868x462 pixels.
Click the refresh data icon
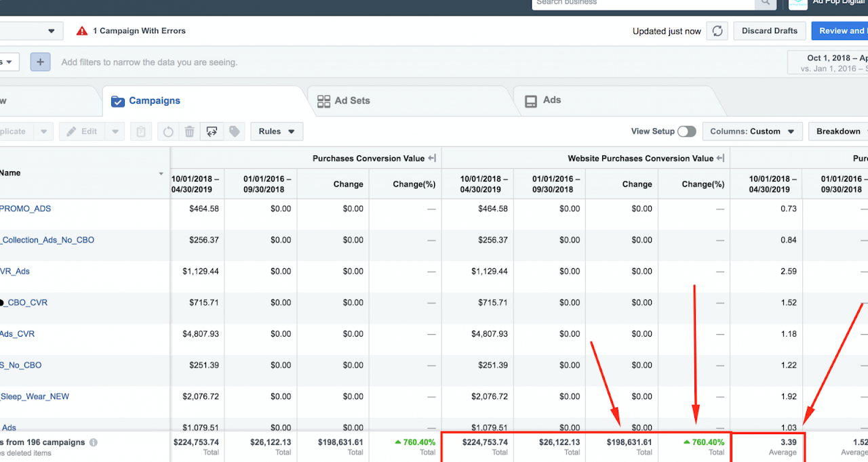[x=717, y=31]
